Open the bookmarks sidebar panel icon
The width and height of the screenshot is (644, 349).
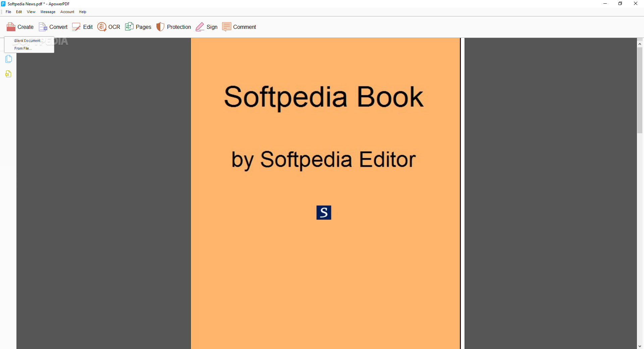pos(8,74)
